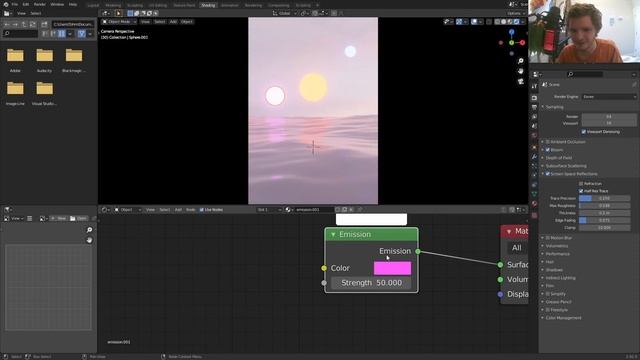
Task: Open the Render menu
Action: pyautogui.click(x=40, y=4)
